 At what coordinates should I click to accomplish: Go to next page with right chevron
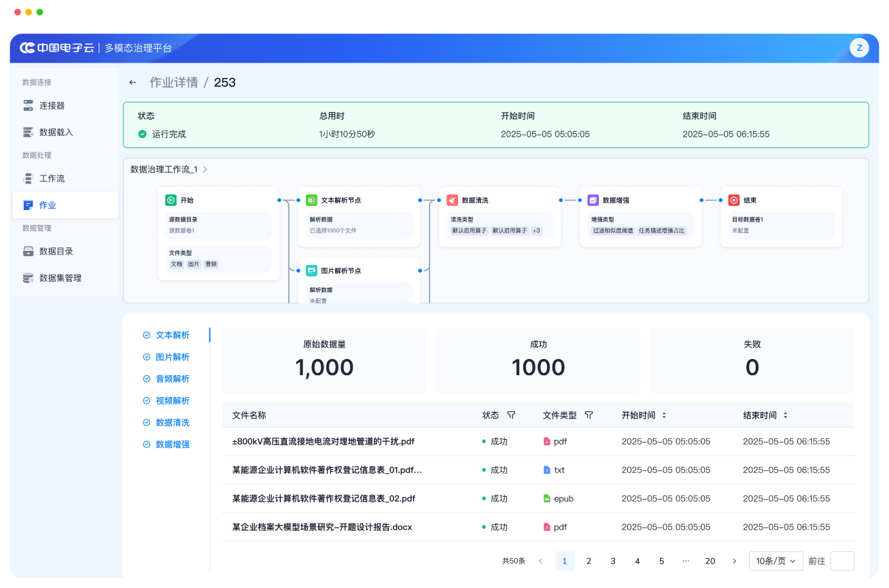[x=734, y=561]
